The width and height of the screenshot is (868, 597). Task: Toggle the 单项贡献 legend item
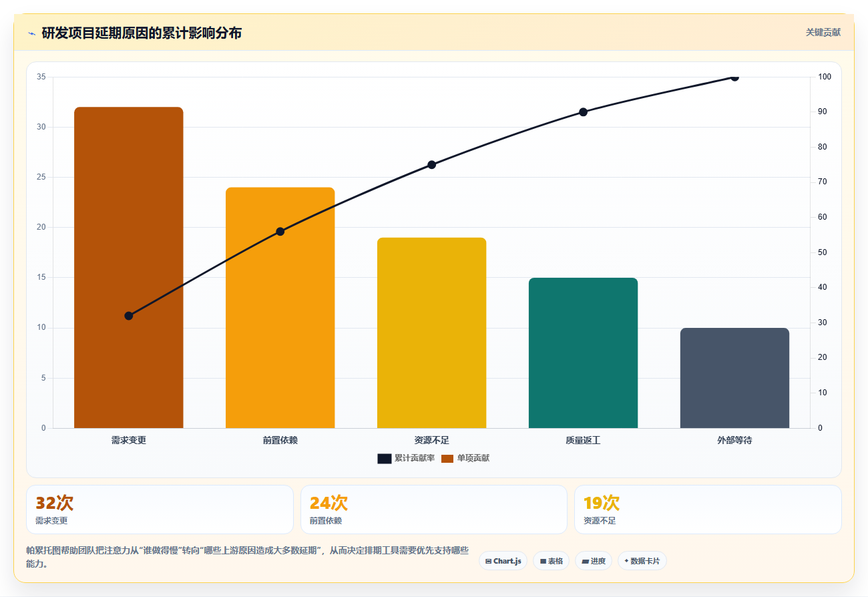click(465, 458)
